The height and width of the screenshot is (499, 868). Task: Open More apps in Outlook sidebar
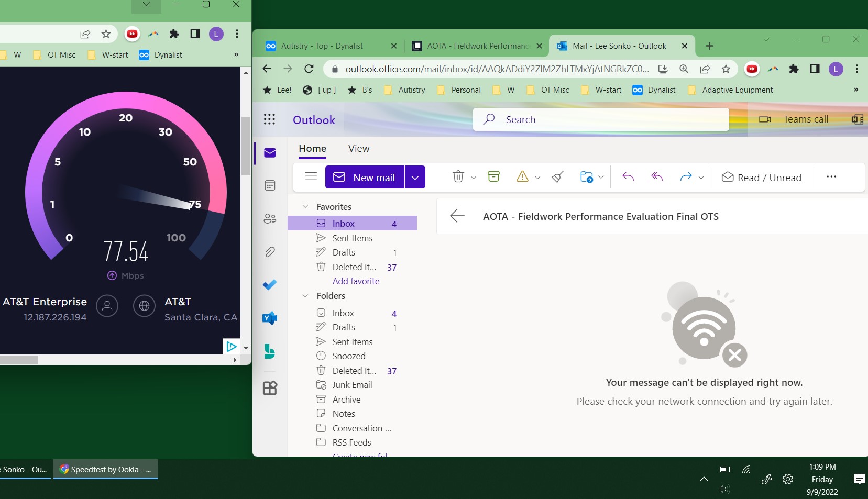pyautogui.click(x=270, y=388)
